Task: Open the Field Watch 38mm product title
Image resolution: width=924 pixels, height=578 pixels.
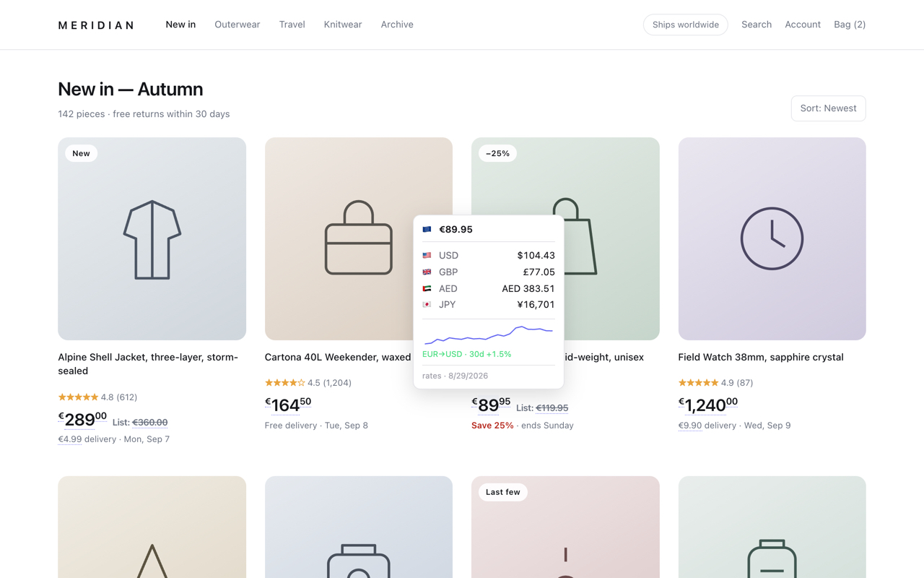Action: click(761, 357)
